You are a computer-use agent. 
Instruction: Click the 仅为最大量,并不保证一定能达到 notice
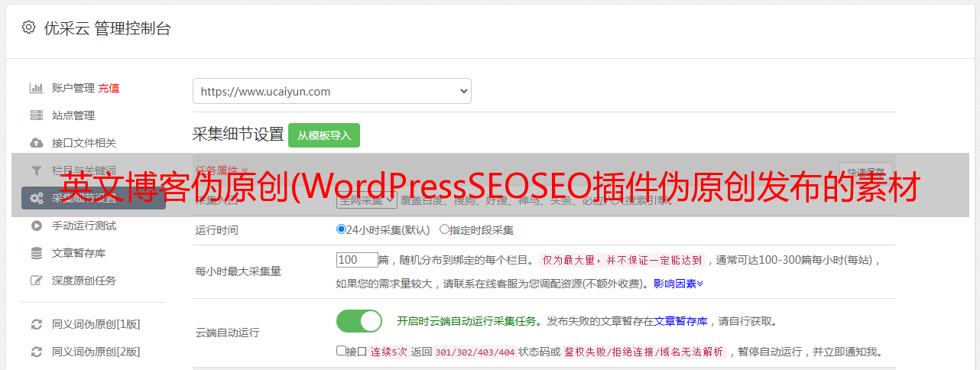pos(622,260)
